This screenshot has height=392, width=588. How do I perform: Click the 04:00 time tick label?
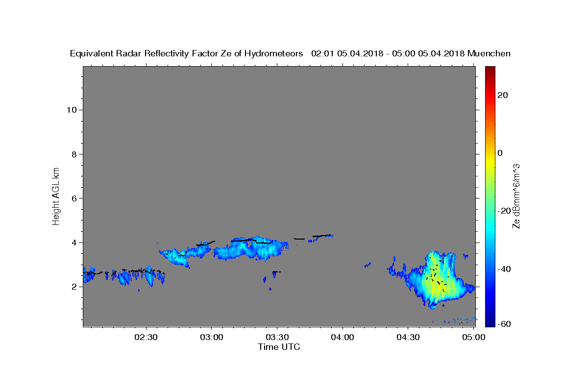(342, 338)
